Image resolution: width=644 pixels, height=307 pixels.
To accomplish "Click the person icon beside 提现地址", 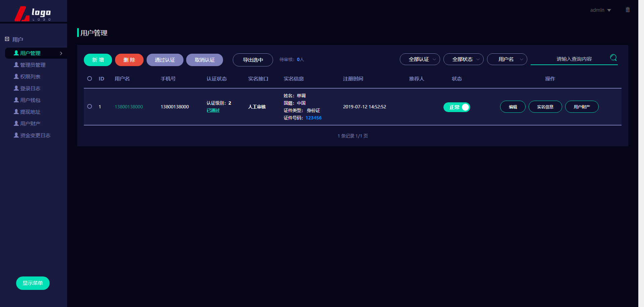I will [16, 112].
